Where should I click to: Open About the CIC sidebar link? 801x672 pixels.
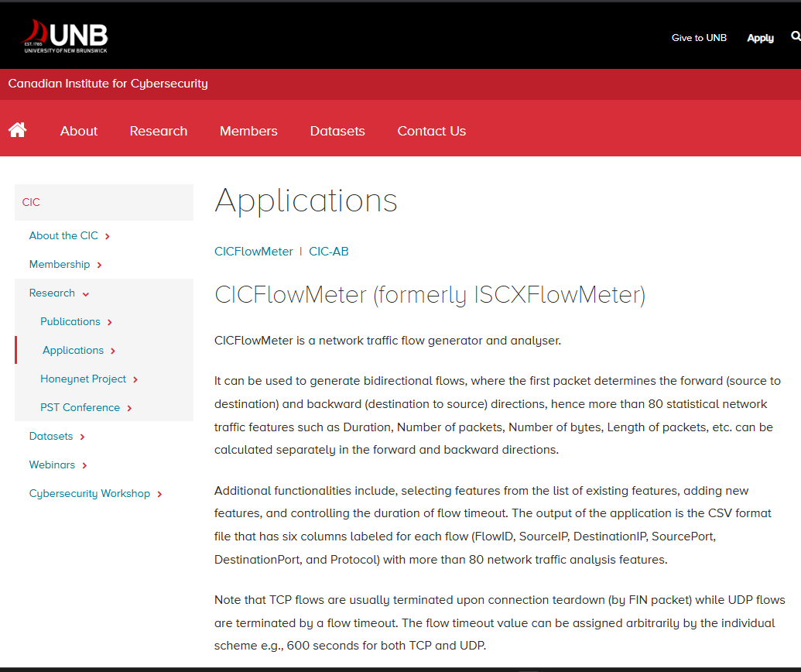tap(63, 235)
